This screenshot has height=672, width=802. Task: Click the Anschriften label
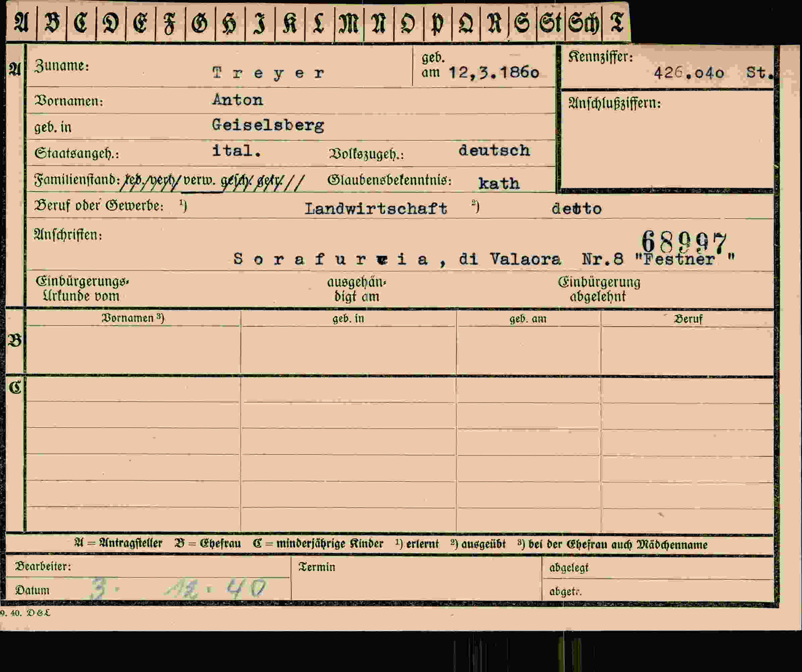pos(68,235)
